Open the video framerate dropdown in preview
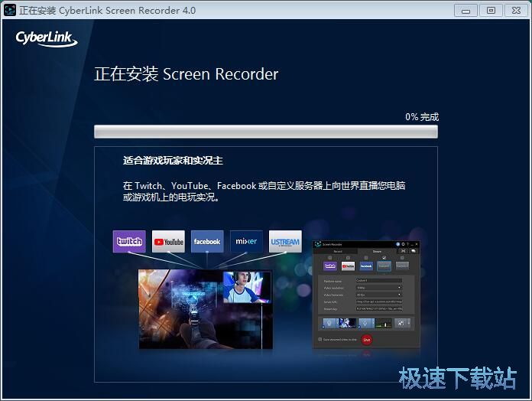The height and width of the screenshot is (401, 532). click(x=379, y=295)
